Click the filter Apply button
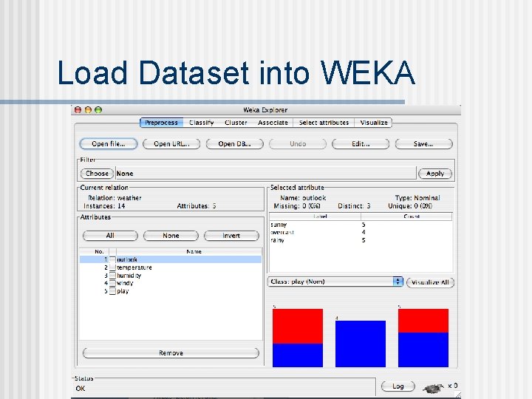Screen dimensions: 532x399 click(435, 174)
